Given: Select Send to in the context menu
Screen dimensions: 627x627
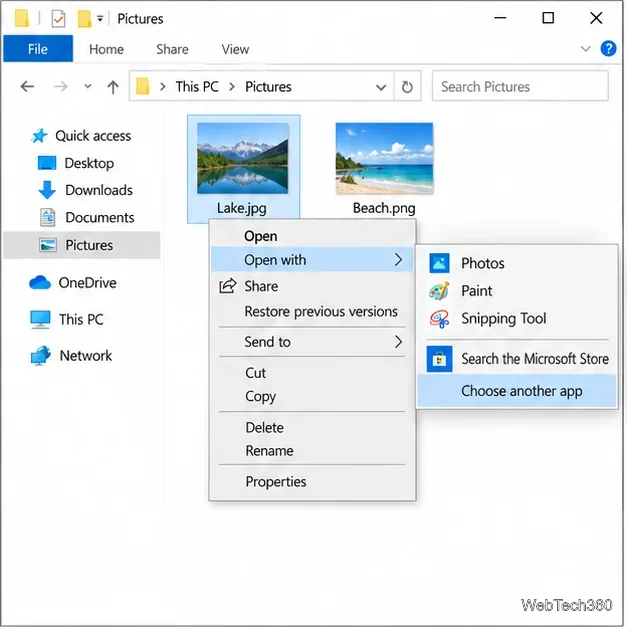Looking at the screenshot, I should (x=312, y=342).
